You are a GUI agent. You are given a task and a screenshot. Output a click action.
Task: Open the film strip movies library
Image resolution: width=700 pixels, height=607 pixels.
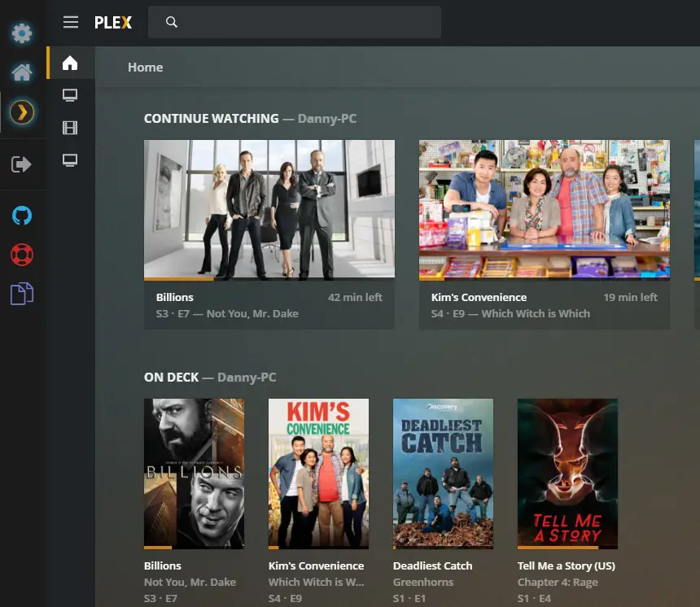coord(70,128)
